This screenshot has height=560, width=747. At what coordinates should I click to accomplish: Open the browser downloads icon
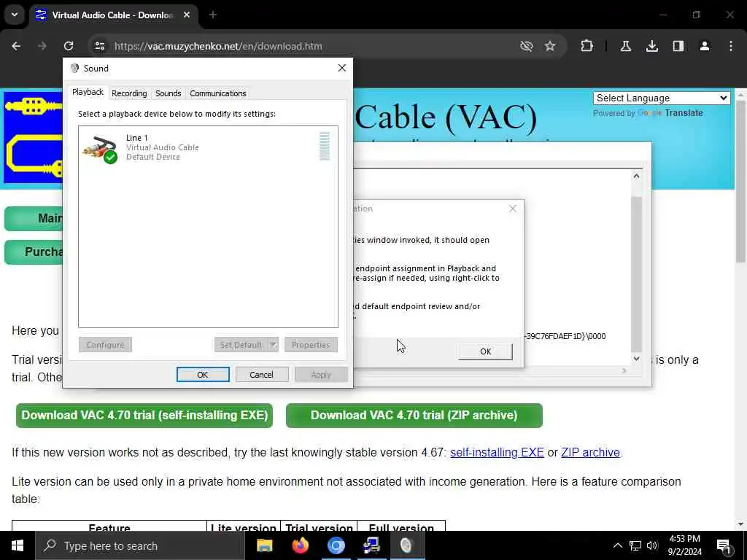(652, 46)
